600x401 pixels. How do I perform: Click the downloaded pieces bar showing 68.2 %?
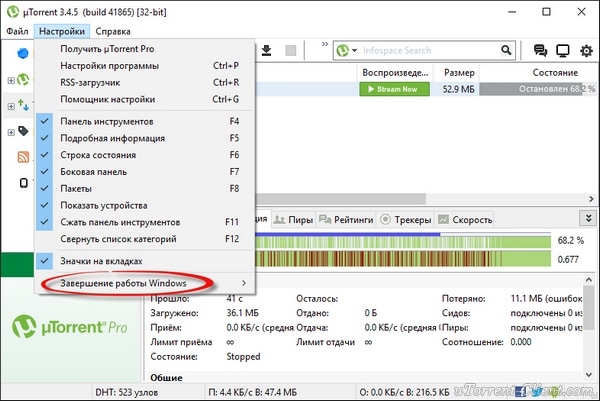403,241
